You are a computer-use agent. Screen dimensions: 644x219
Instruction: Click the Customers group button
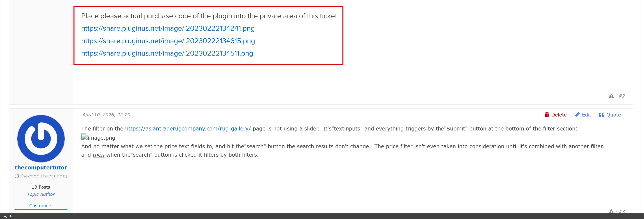41,206
